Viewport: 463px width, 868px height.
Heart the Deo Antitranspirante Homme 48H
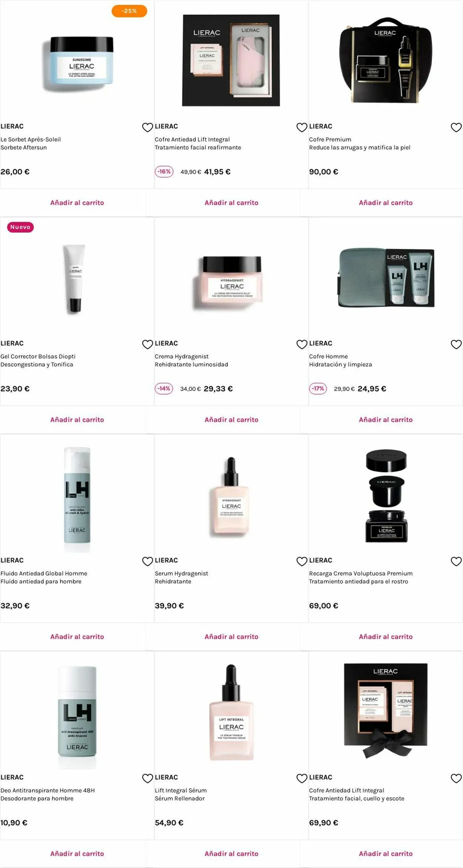pos(147,778)
